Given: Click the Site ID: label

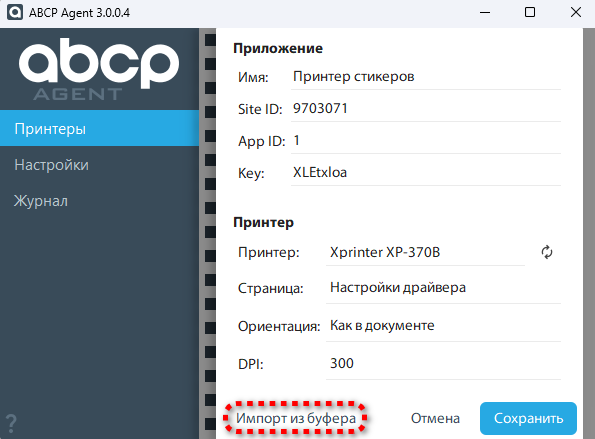Looking at the screenshot, I should (x=260, y=109).
